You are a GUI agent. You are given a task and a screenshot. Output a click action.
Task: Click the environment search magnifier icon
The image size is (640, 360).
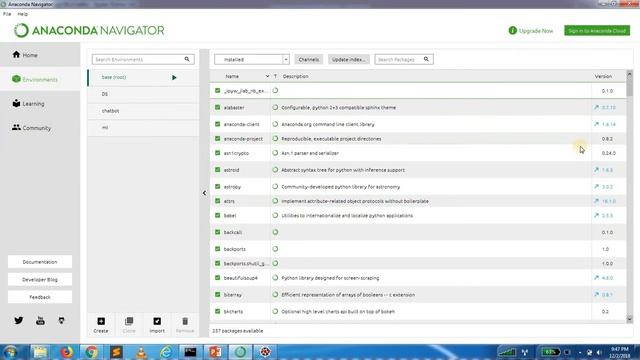(x=187, y=59)
